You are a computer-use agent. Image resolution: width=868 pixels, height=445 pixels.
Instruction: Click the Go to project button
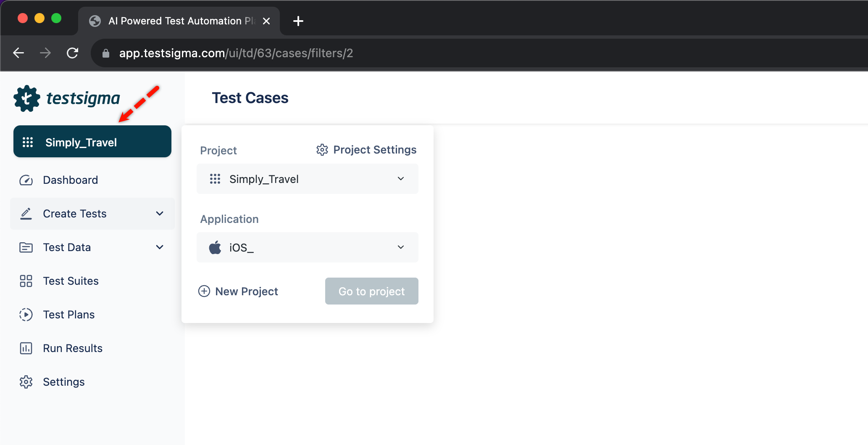pos(372,291)
